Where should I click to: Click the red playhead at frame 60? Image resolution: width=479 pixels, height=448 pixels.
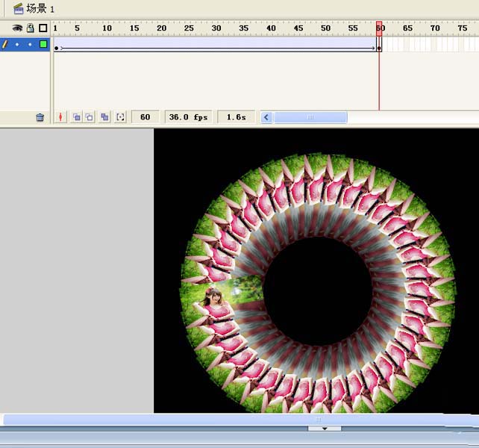click(379, 28)
